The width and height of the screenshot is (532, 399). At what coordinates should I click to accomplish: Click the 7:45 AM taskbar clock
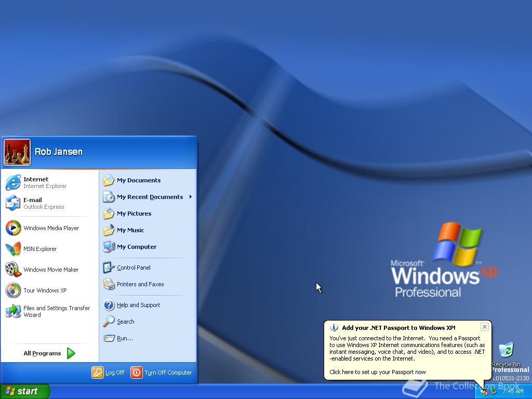[513, 391]
